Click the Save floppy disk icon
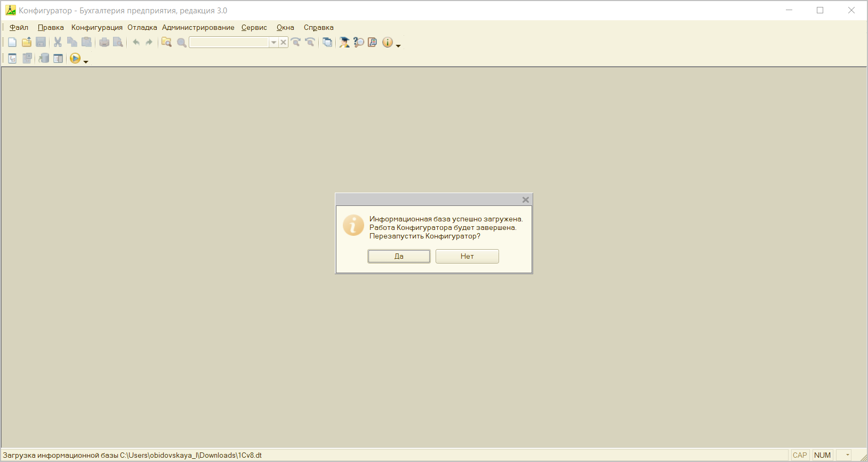 (41, 42)
